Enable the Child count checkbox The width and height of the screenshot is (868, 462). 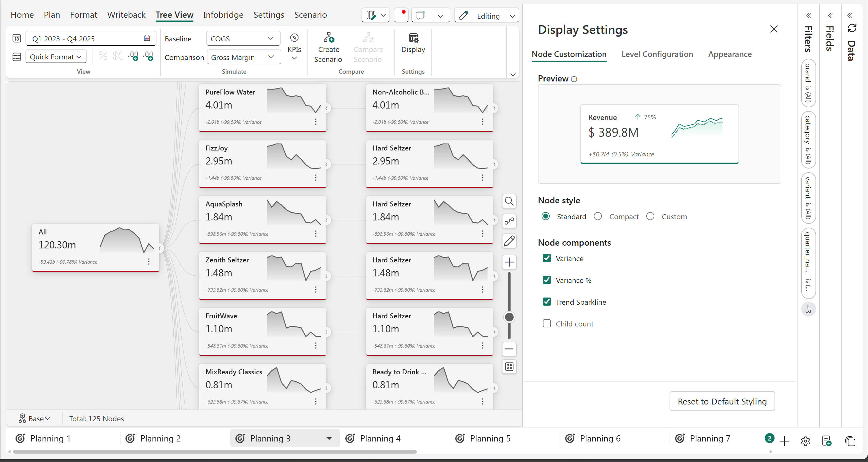(x=547, y=324)
